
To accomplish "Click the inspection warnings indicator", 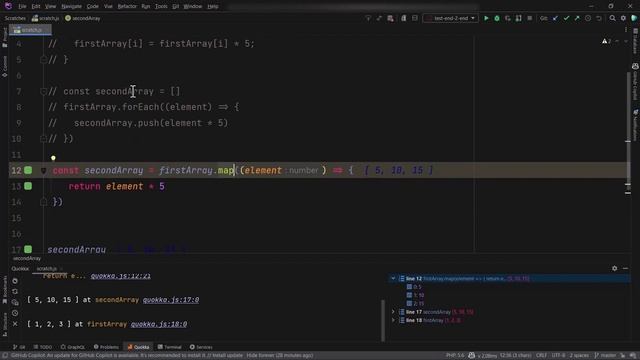I will click(607, 41).
